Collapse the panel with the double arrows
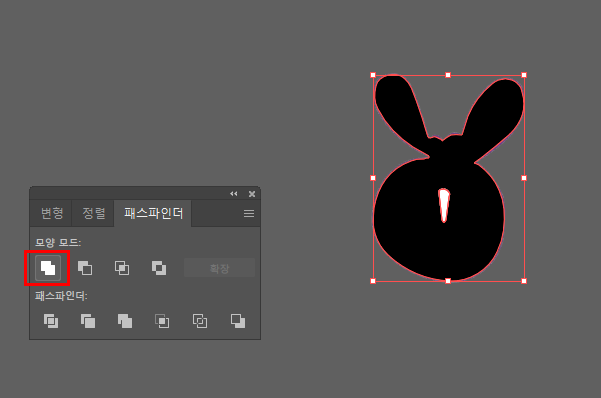The height and width of the screenshot is (398, 601). tap(234, 194)
